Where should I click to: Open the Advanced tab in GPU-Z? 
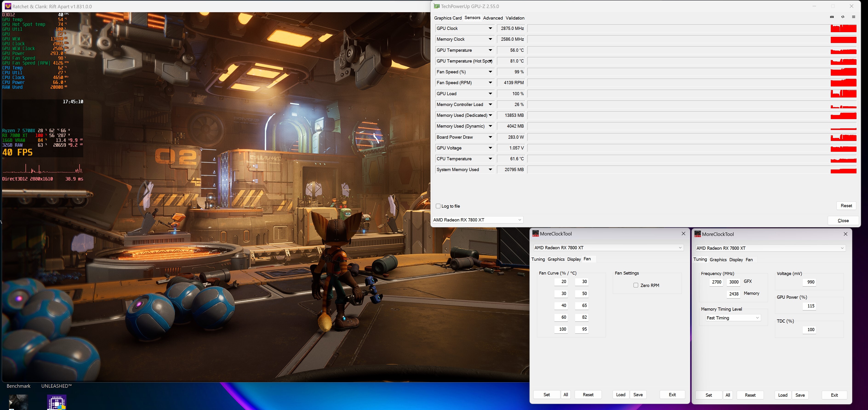pos(493,18)
